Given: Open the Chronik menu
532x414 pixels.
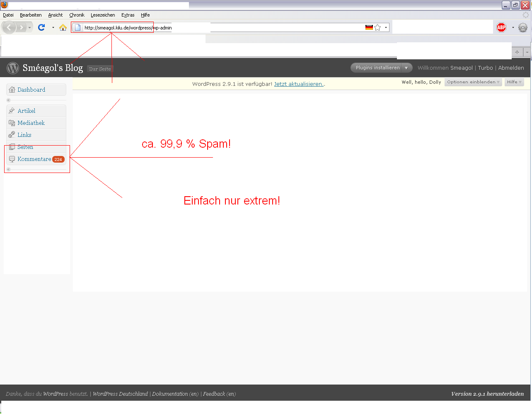Looking at the screenshot, I should coord(77,15).
